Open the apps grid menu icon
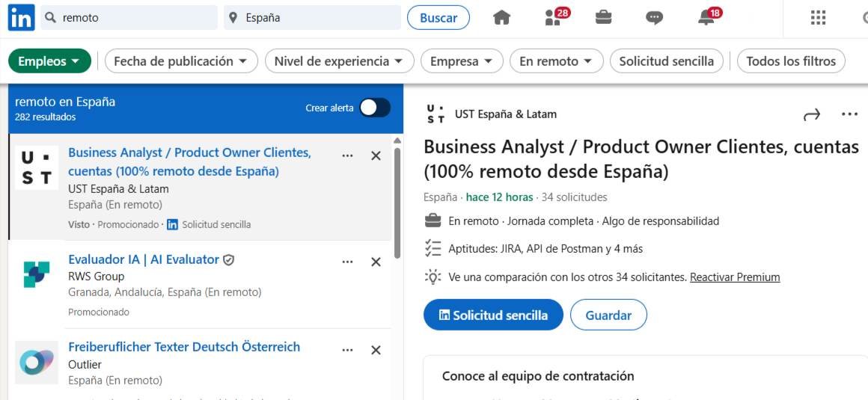868x400 pixels. 818,18
